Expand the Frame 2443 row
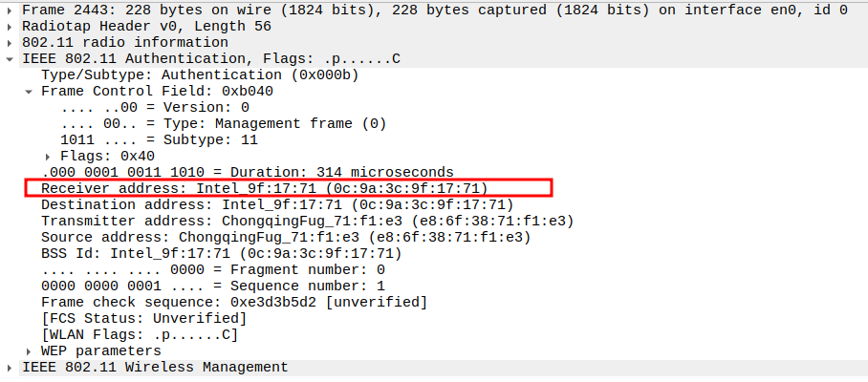 pyautogui.click(x=11, y=11)
